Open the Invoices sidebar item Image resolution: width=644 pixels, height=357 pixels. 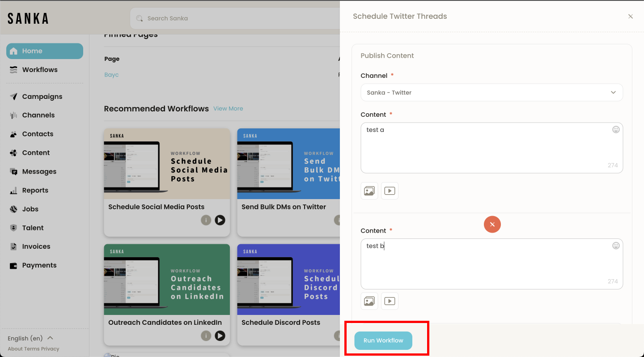(36, 246)
